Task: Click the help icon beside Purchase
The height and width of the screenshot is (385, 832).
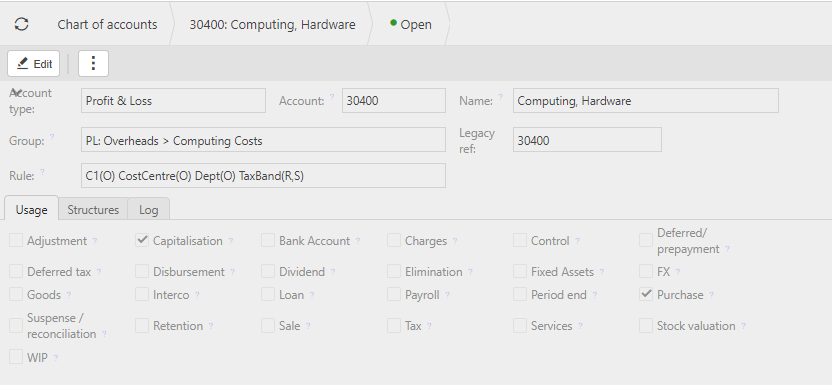Action: 712,295
